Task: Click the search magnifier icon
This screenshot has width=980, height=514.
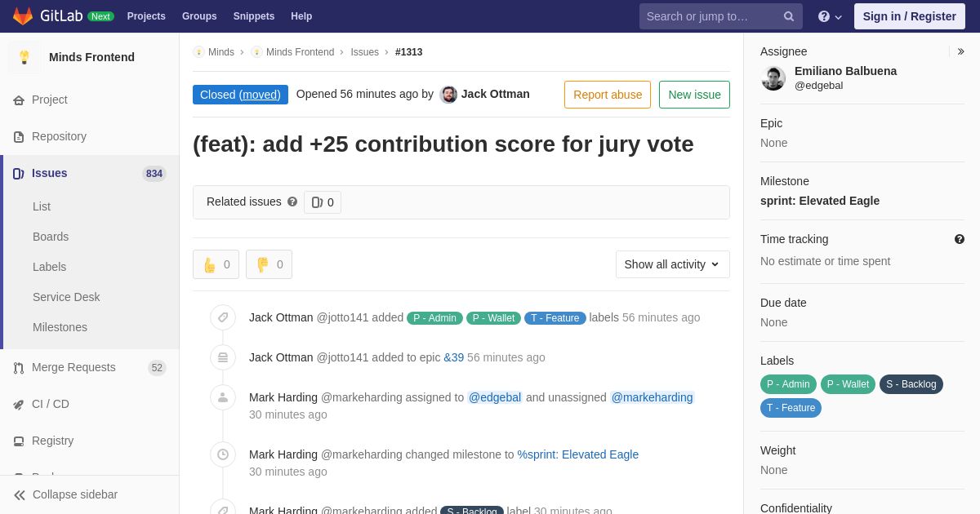Action: pos(789,16)
